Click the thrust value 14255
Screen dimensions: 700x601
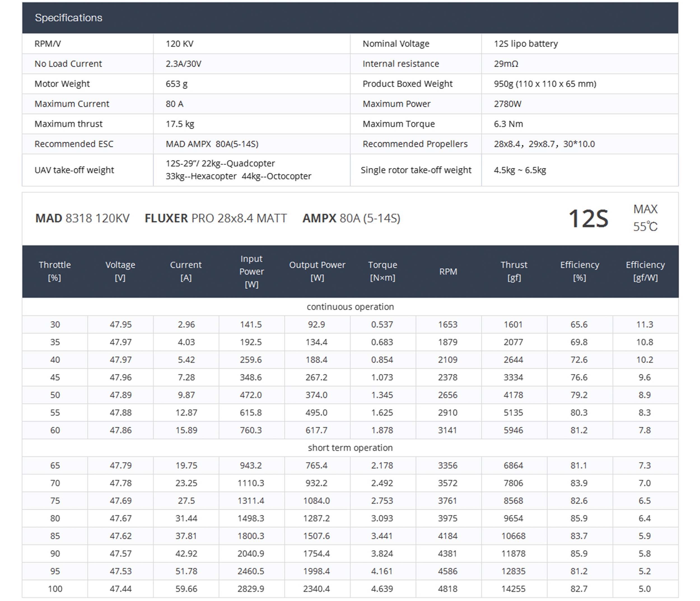coord(513,589)
